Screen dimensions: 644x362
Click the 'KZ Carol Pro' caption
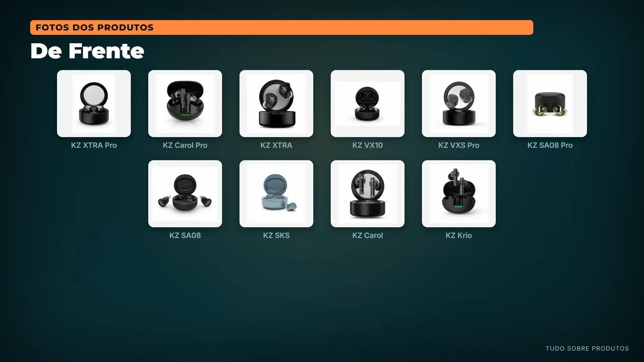[x=185, y=145]
